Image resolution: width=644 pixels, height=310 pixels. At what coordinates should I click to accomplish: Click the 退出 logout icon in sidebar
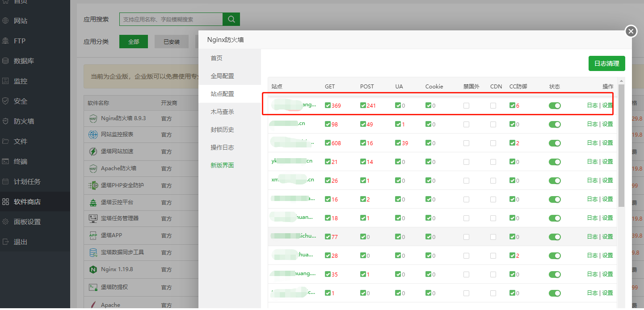(x=5, y=242)
